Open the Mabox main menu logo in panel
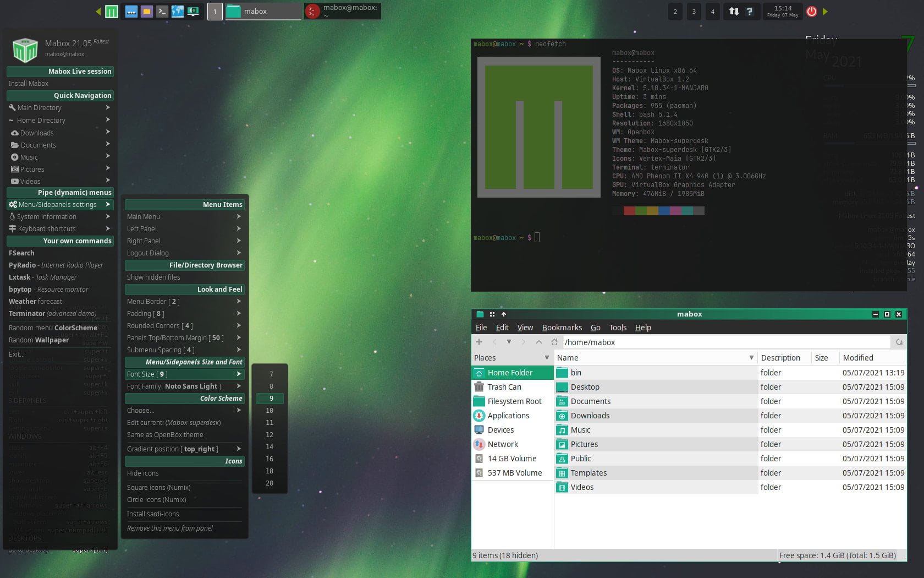Image resolution: width=924 pixels, height=578 pixels. point(112,11)
